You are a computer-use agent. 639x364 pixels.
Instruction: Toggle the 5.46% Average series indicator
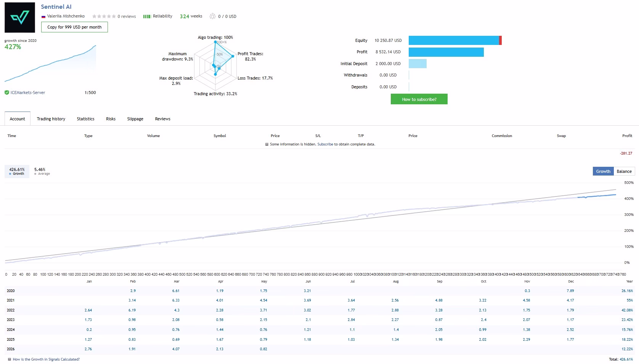tap(42, 171)
